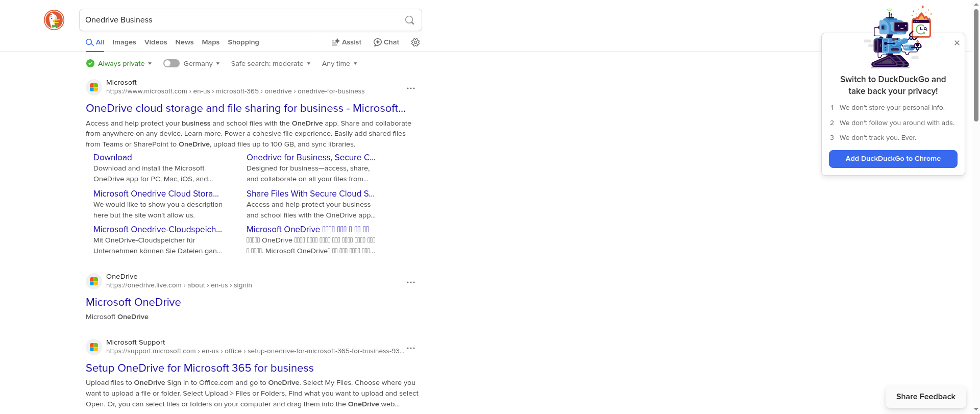Viewport: 980px width, 414px height.
Task: Open Onedrive for Business, Secure C... sublink
Action: pos(311,157)
